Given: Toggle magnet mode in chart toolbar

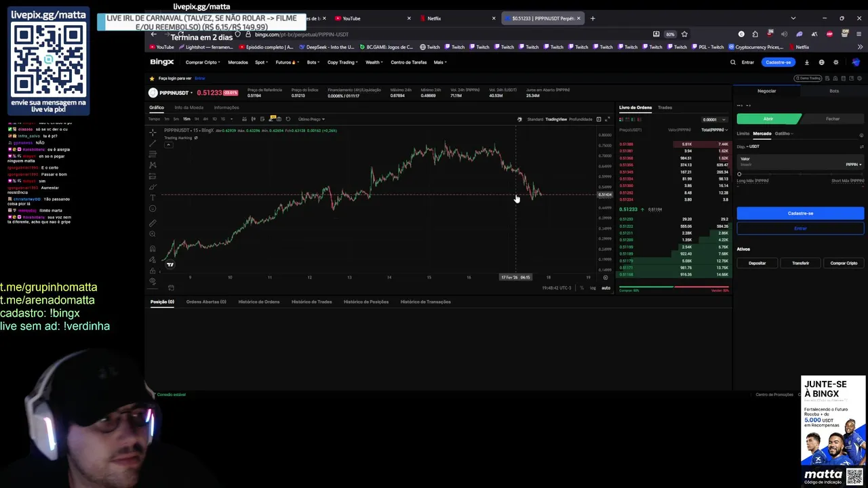Looking at the screenshot, I should point(153,249).
